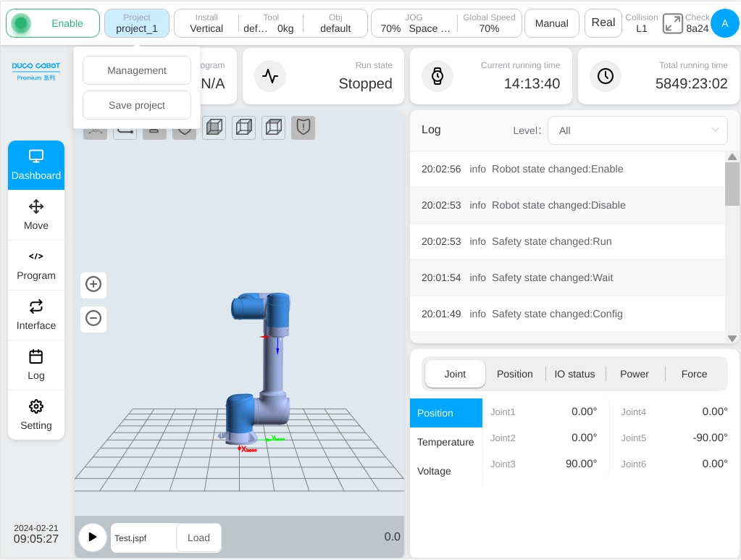Open the Move page from sidebar
Screen dimensions: 741x560
36,215
